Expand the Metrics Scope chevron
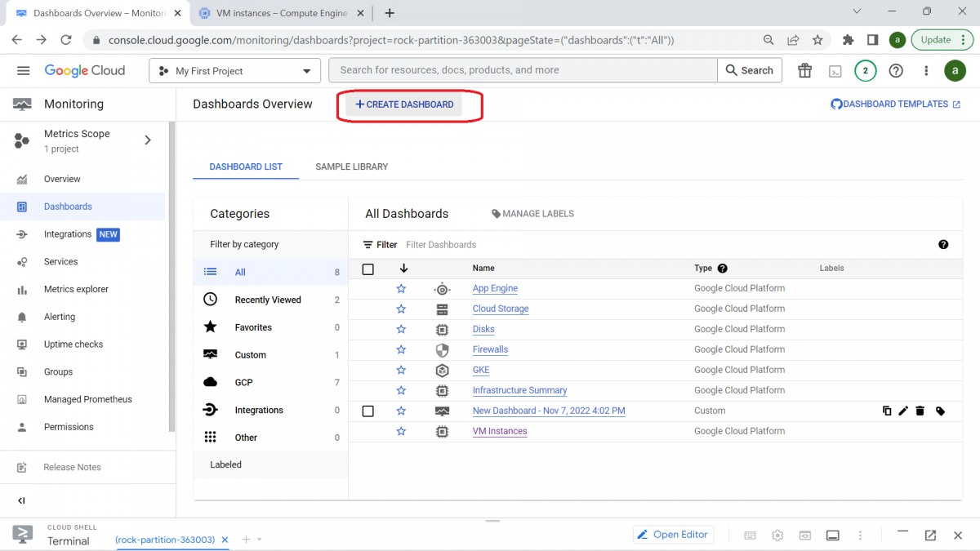Image resolution: width=980 pixels, height=551 pixels. coord(148,140)
